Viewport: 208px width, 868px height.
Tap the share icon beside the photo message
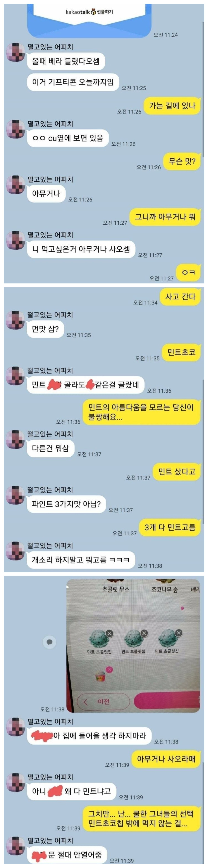click(49, 642)
